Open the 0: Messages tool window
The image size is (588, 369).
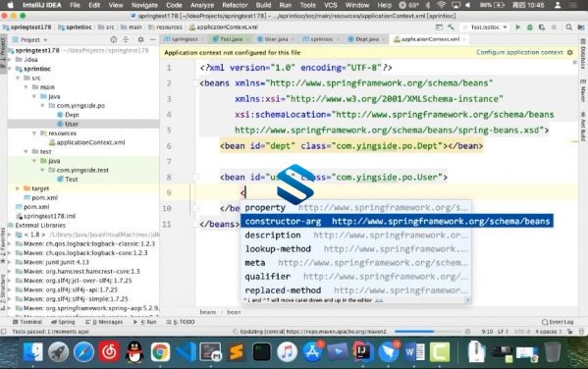[x=104, y=322]
